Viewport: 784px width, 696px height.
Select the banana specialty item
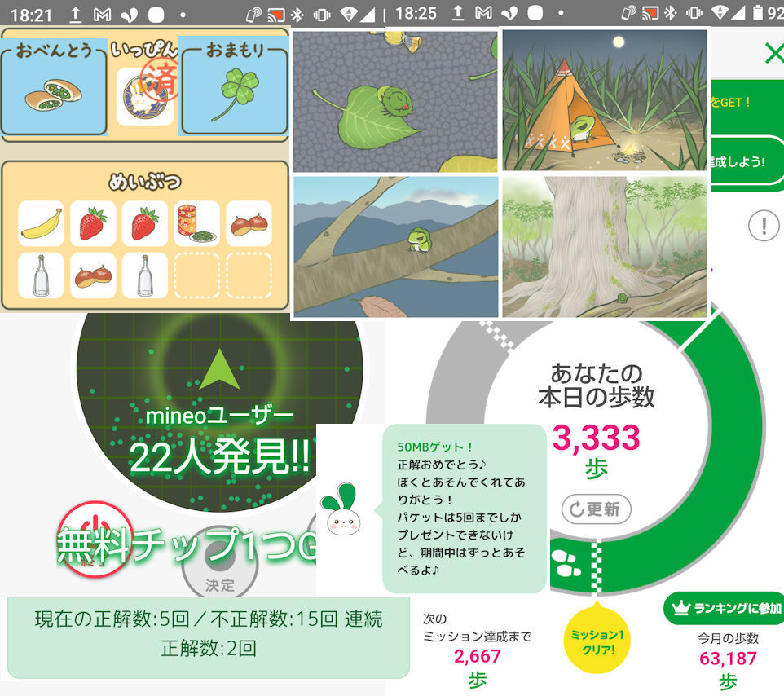click(x=41, y=223)
